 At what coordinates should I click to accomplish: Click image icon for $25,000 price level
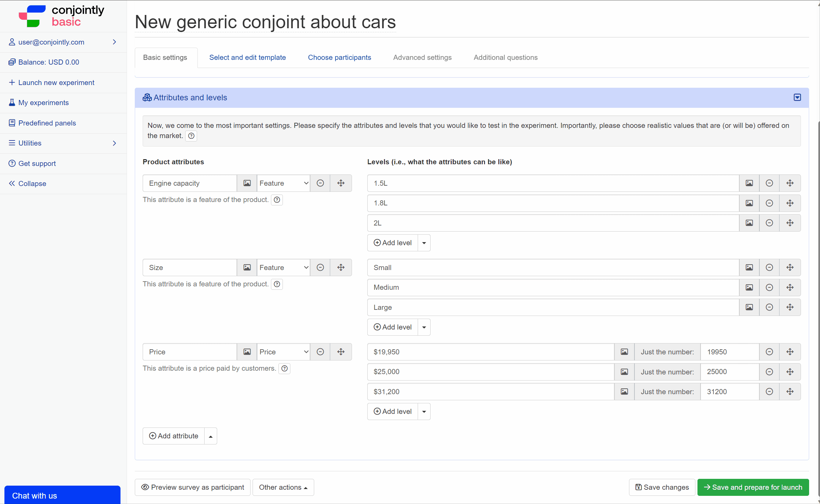coord(624,372)
